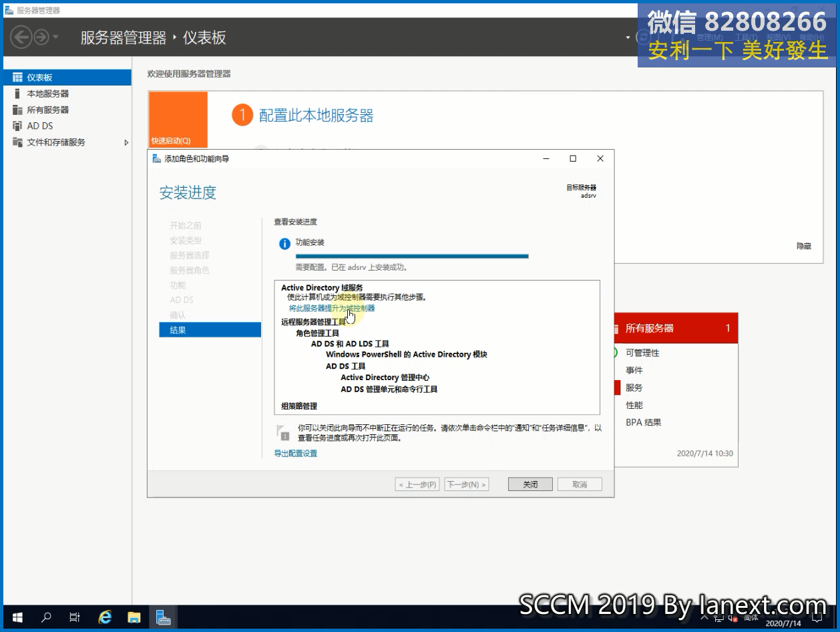Click 将此服务器提升为域控制器 link

[x=332, y=308]
